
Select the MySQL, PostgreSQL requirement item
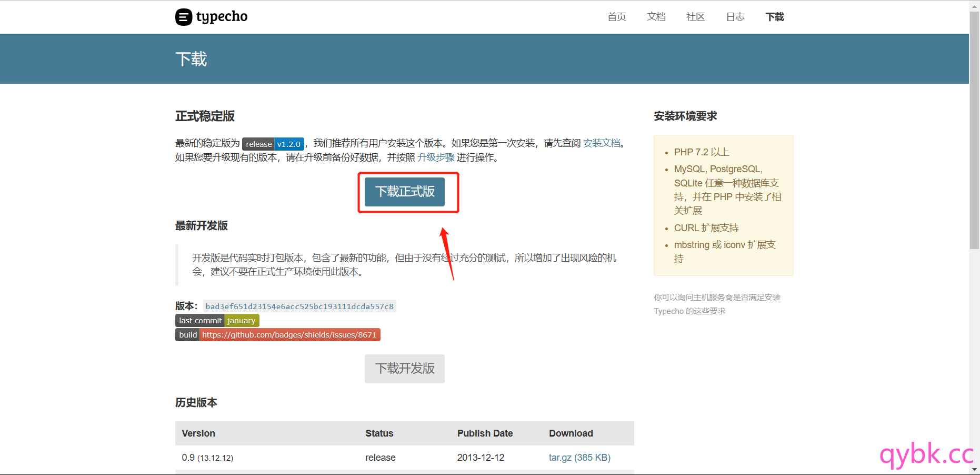[x=728, y=190]
